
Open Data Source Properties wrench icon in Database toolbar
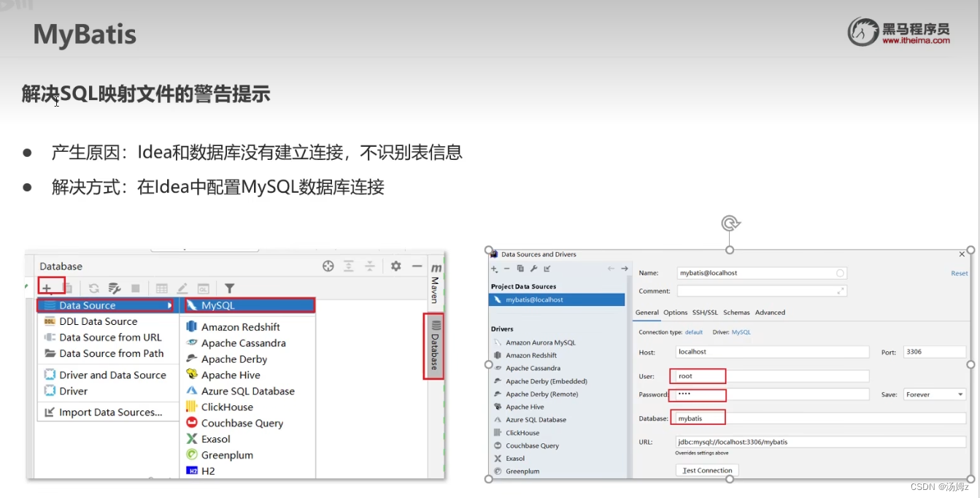point(115,288)
